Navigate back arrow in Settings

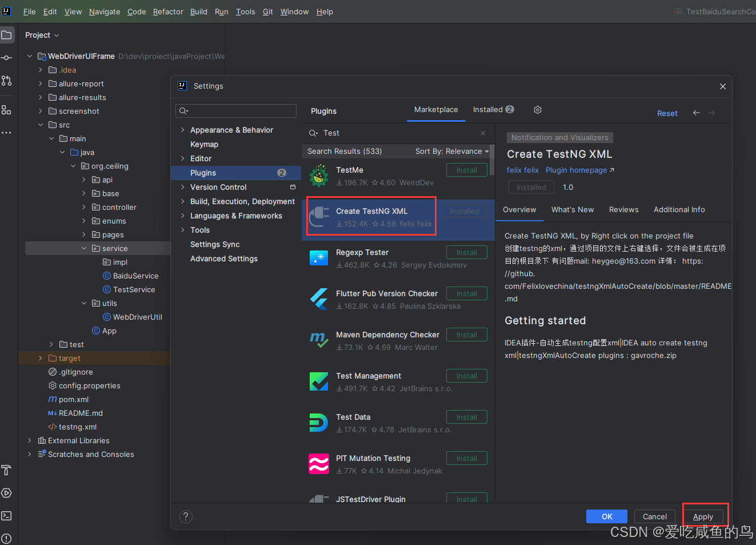point(697,113)
